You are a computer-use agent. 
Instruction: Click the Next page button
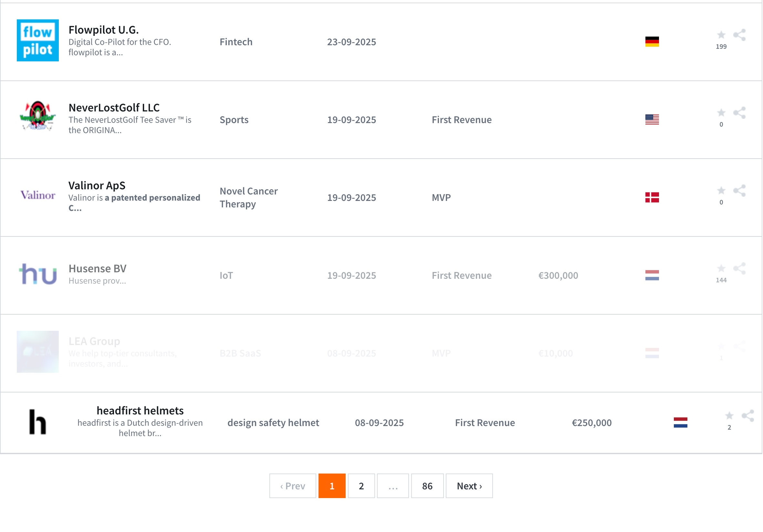coord(469,486)
